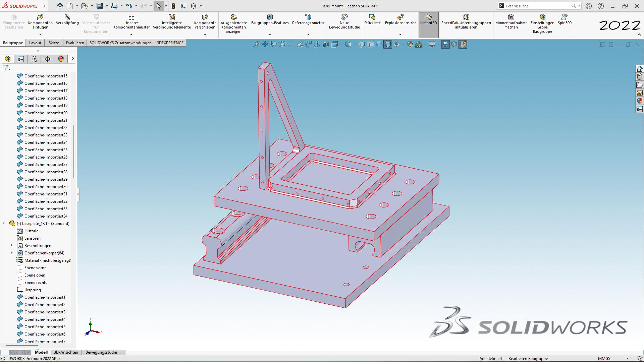This screenshot has height=362, width=644.
Task: Click the Edit Appearance color ball icon
Action: coord(410,44)
